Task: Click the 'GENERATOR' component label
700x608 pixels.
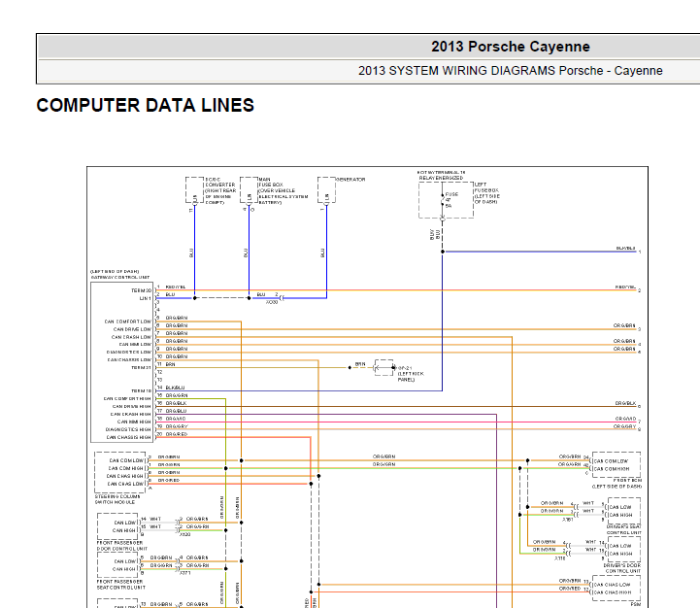Action: pos(350,179)
